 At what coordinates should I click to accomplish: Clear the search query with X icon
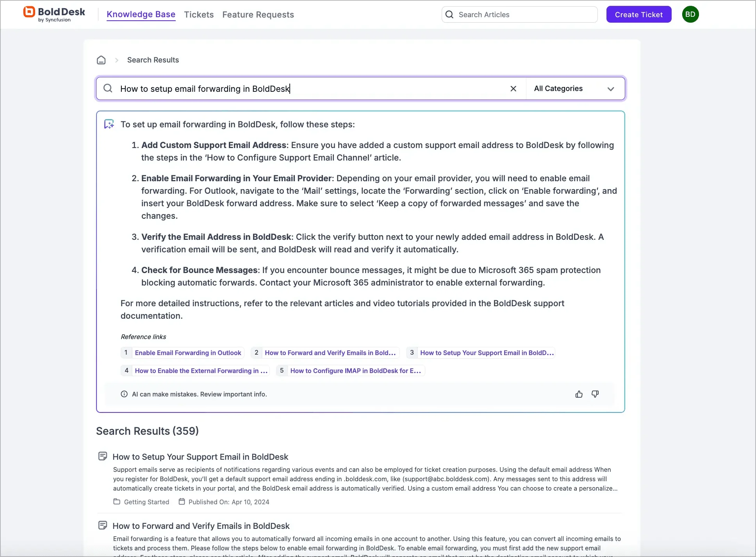pyautogui.click(x=513, y=89)
